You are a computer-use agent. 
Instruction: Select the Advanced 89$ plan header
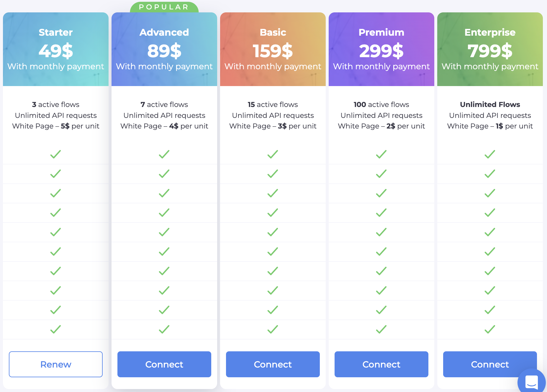pos(164,49)
